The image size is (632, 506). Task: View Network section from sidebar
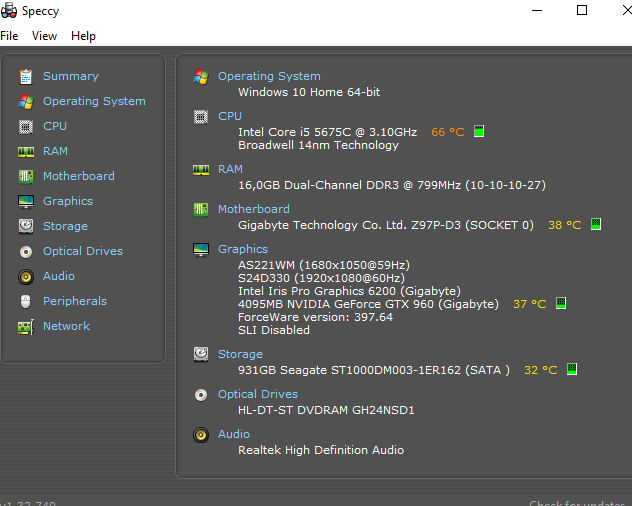(67, 326)
